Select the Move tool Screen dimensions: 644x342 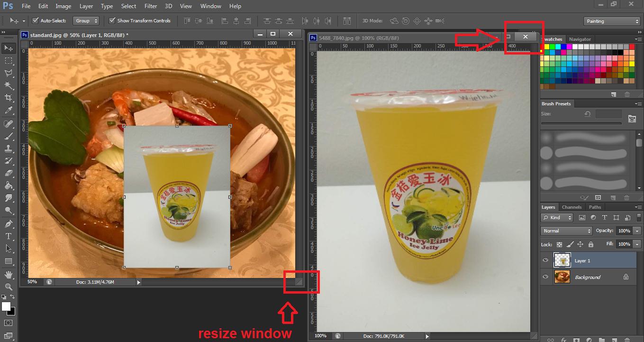(x=9, y=48)
